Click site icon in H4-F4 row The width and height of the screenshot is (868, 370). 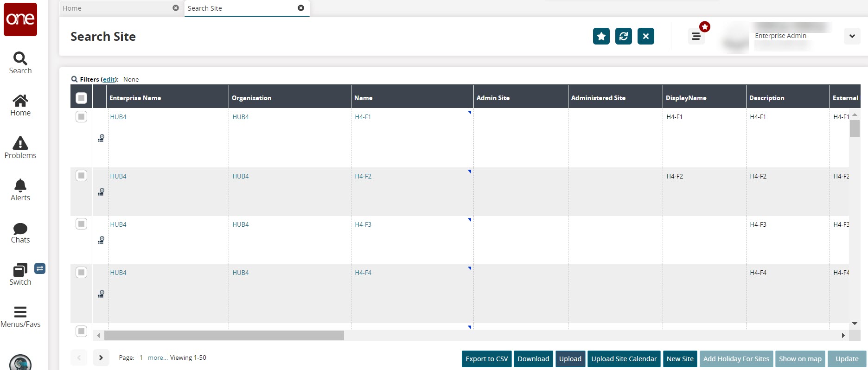[101, 293]
